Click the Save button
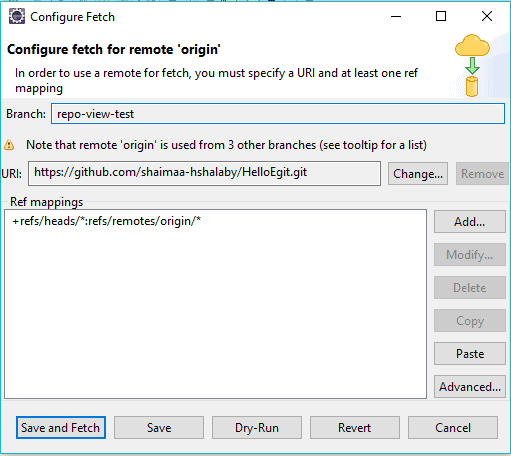The height and width of the screenshot is (456, 511). tap(159, 427)
